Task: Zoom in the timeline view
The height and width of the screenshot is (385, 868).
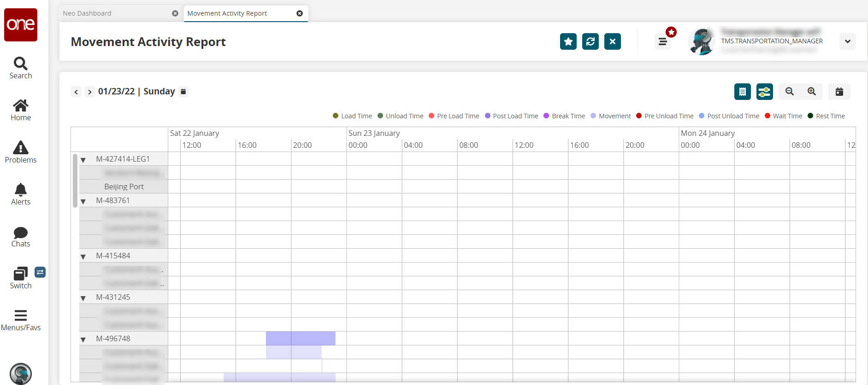Action: click(x=812, y=92)
